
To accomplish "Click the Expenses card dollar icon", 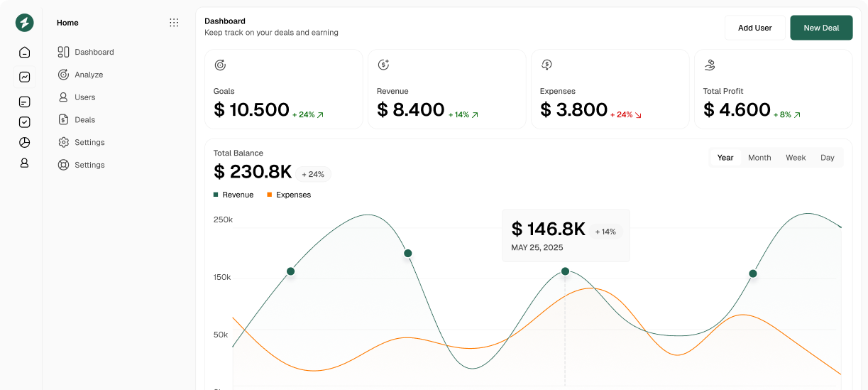I will 546,65.
